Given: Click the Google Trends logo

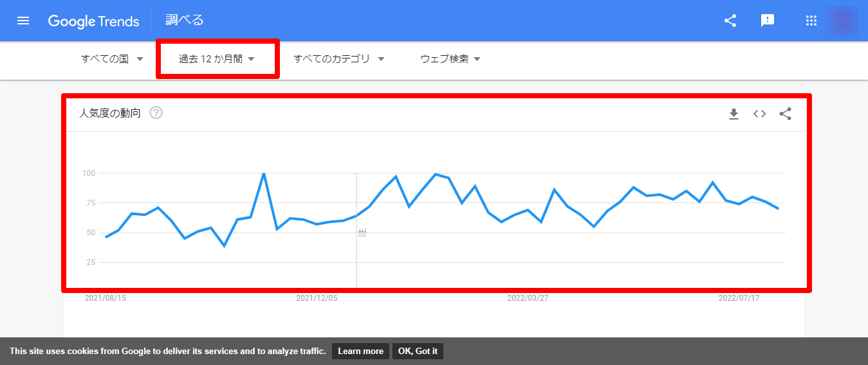Looking at the screenshot, I should click(x=93, y=21).
